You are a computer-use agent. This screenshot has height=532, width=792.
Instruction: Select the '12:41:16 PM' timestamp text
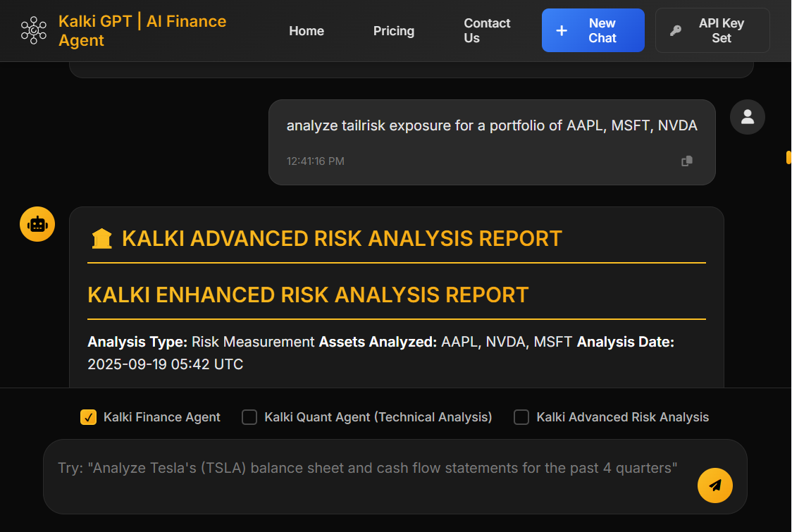coord(315,161)
